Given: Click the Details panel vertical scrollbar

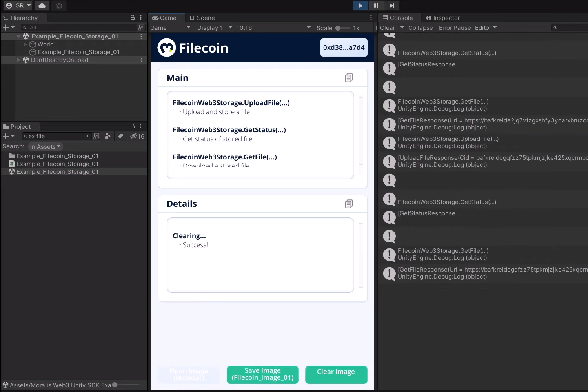Looking at the screenshot, I should (x=361, y=255).
